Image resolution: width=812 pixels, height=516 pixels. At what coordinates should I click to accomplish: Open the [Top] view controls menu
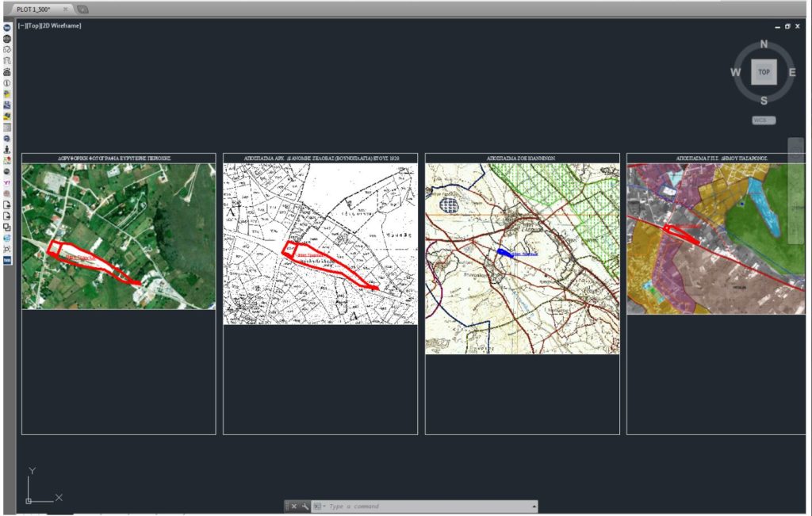(x=33, y=25)
